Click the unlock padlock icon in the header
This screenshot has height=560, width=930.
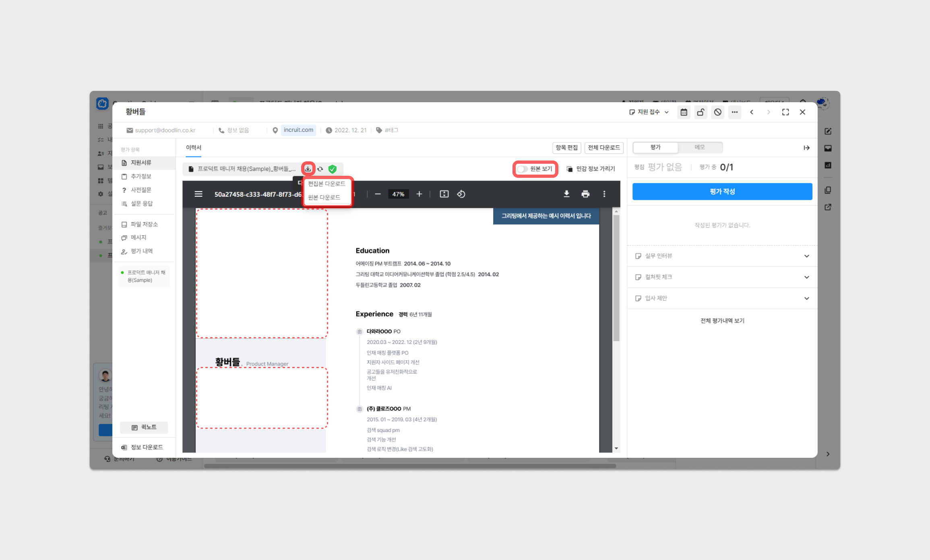click(x=701, y=112)
